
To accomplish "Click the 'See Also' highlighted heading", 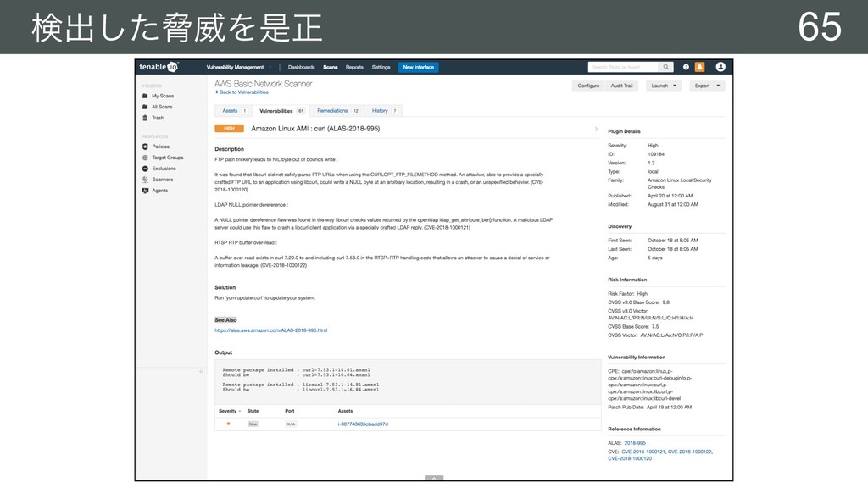I will (225, 319).
